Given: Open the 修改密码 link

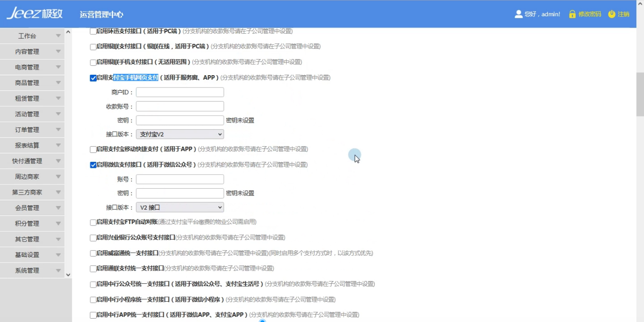Looking at the screenshot, I should click(590, 14).
